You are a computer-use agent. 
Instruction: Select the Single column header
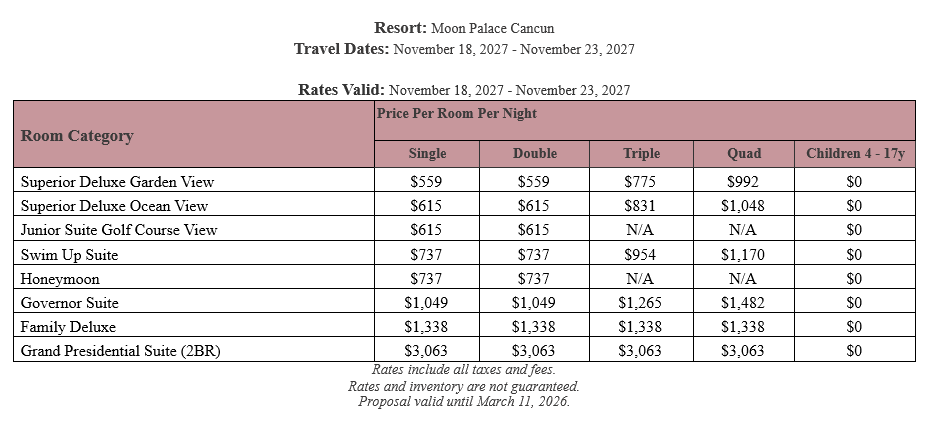pyautogui.click(x=428, y=154)
